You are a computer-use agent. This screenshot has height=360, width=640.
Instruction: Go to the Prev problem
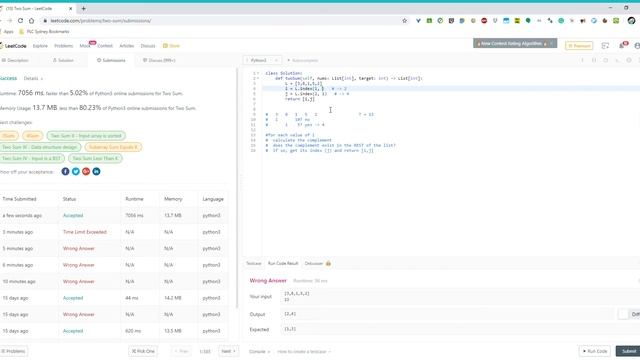click(181, 351)
